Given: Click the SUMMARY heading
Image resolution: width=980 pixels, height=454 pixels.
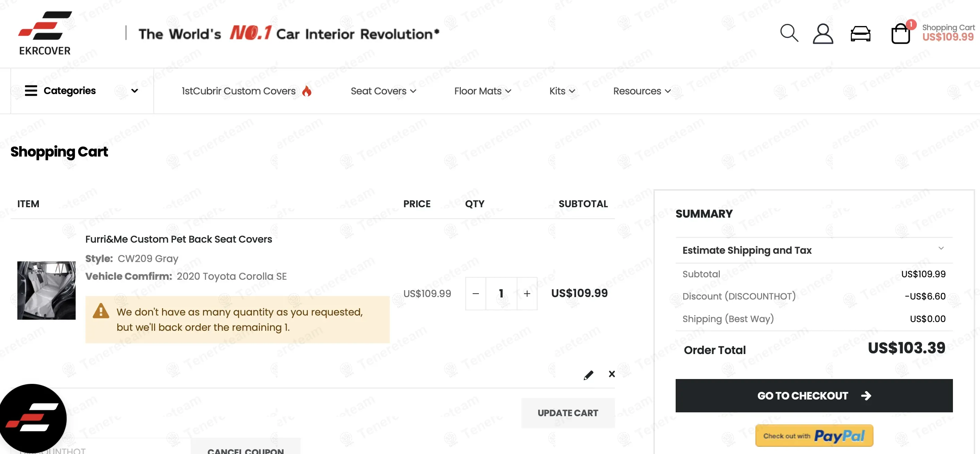Looking at the screenshot, I should (704, 213).
